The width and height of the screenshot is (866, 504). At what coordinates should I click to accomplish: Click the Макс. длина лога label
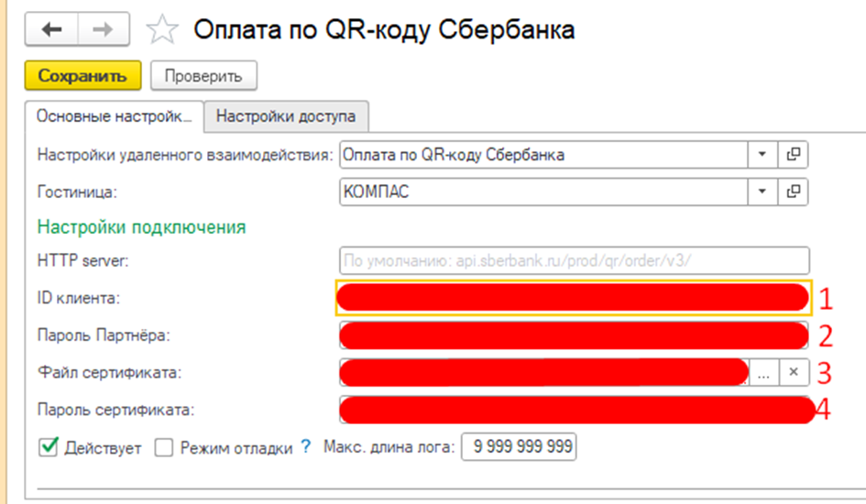point(389,446)
